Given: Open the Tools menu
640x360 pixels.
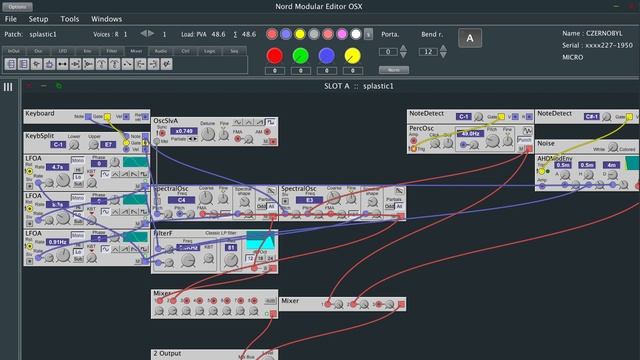Looking at the screenshot, I should [x=70, y=19].
